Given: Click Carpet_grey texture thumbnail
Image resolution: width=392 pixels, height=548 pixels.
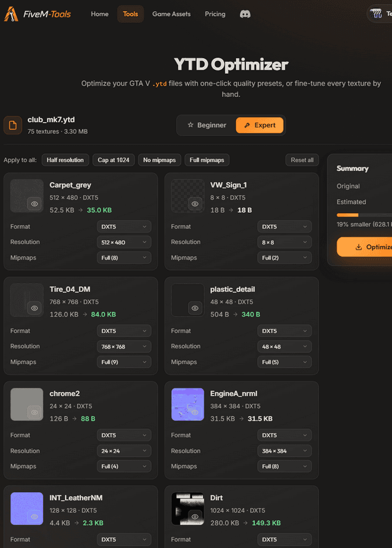Looking at the screenshot, I should click(27, 195).
